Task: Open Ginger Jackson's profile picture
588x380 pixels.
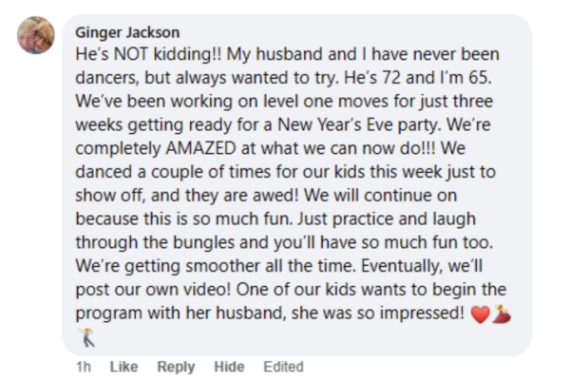Action: click(36, 36)
